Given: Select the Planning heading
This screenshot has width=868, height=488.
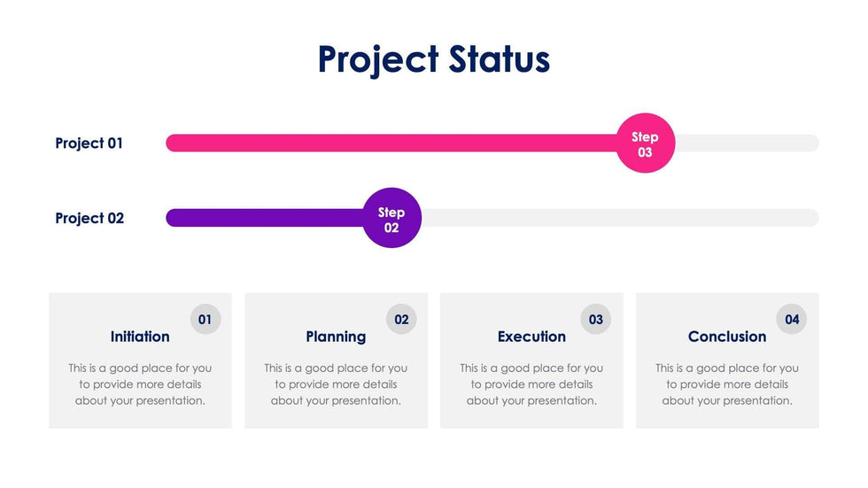Looking at the screenshot, I should point(336,337).
